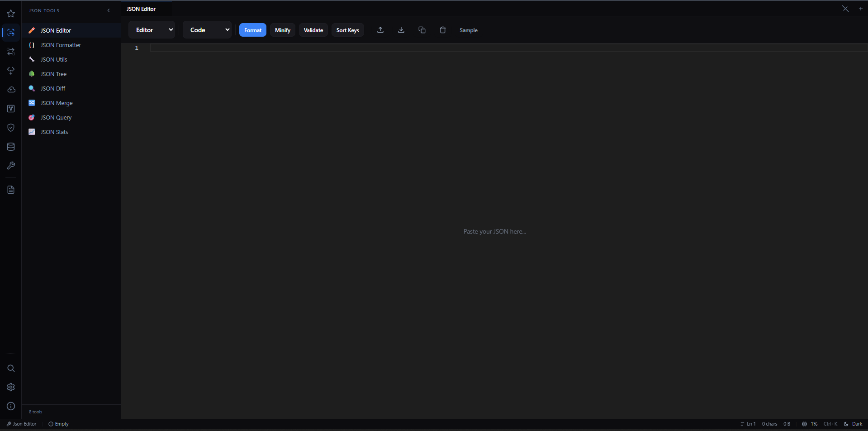
Task: Open search with the magnifier sidebar icon
Action: [x=11, y=368]
